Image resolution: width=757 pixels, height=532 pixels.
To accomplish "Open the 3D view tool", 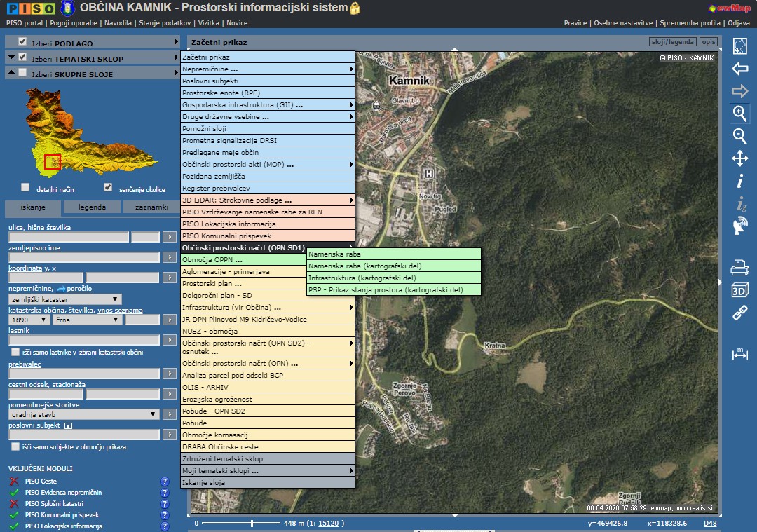I will pyautogui.click(x=739, y=290).
